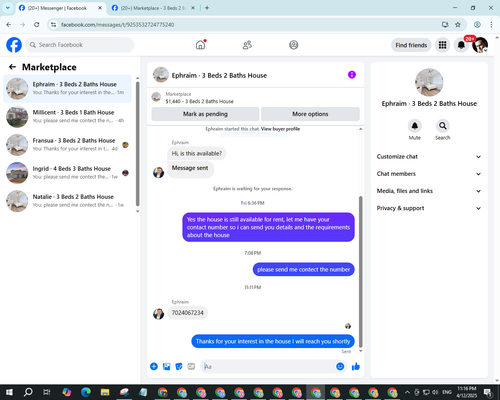
Task: Open the Friends icon in top navigation
Action: 247,45
